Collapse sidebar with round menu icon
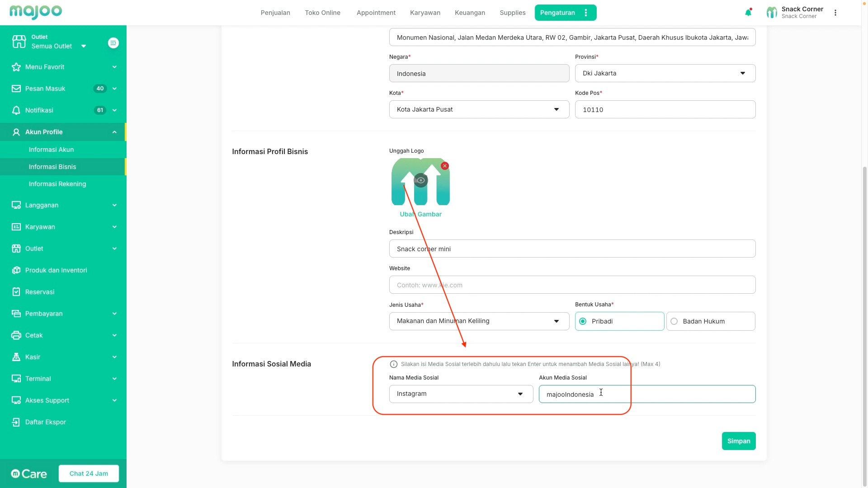868x488 pixels. point(113,43)
